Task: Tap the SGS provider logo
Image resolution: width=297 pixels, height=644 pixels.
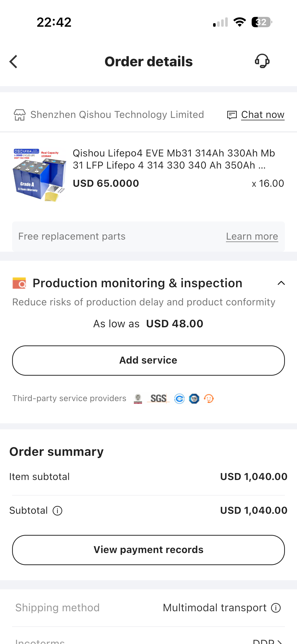Action: [x=158, y=399]
